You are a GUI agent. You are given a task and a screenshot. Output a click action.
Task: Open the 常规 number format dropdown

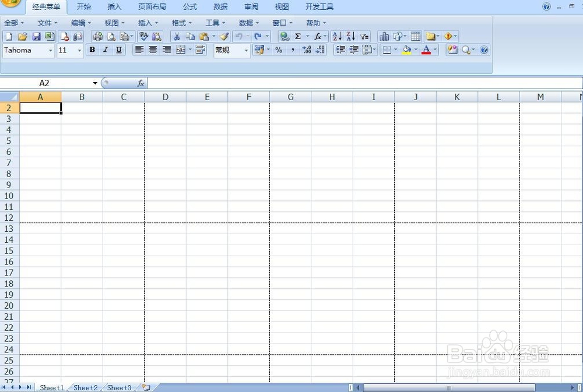[246, 51]
